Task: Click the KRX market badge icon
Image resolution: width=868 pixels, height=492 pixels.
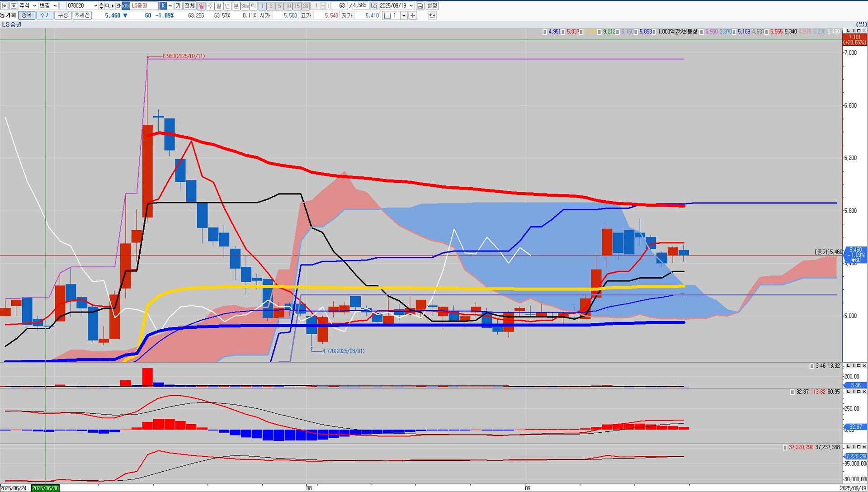Action: 126,6
